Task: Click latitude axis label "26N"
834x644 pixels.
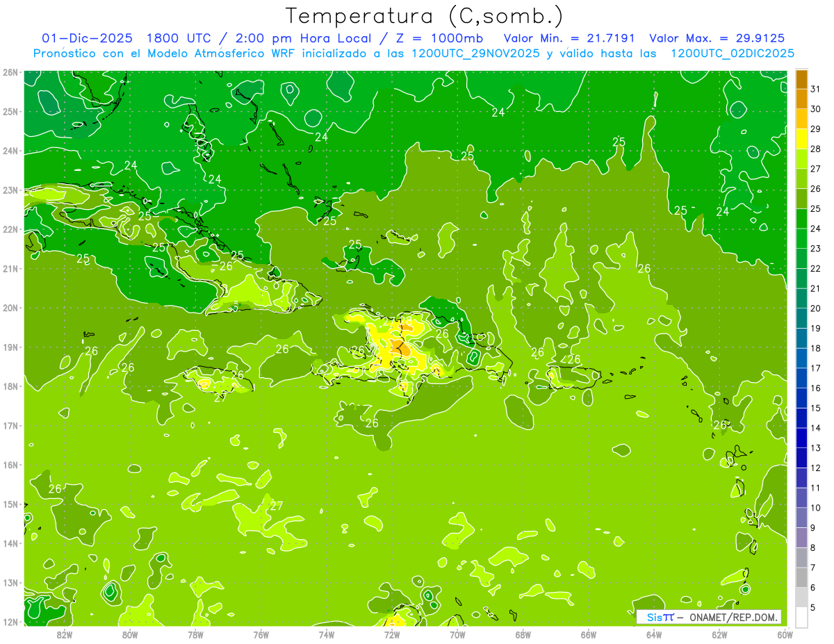Action: coord(10,72)
